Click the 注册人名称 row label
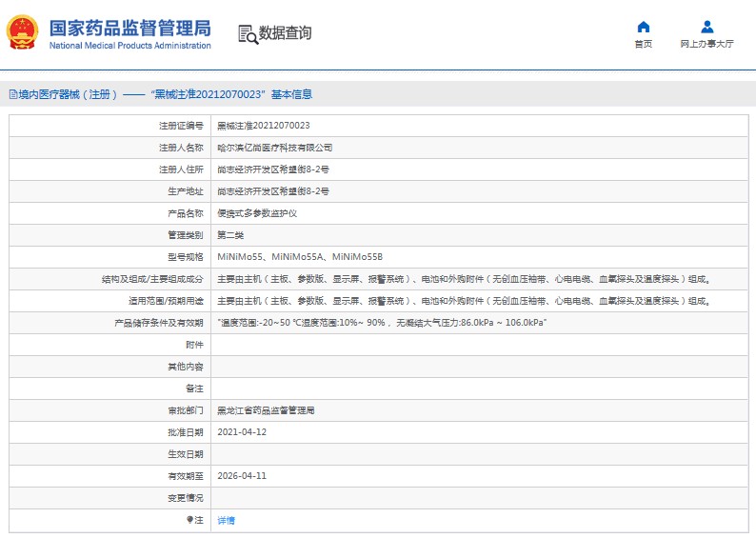 coord(181,148)
